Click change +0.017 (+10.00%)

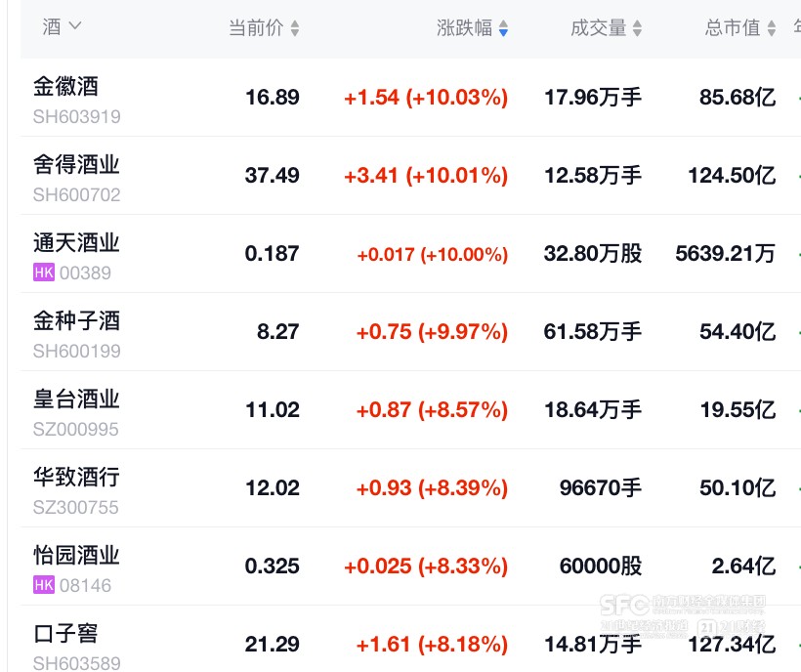pyautogui.click(x=433, y=254)
